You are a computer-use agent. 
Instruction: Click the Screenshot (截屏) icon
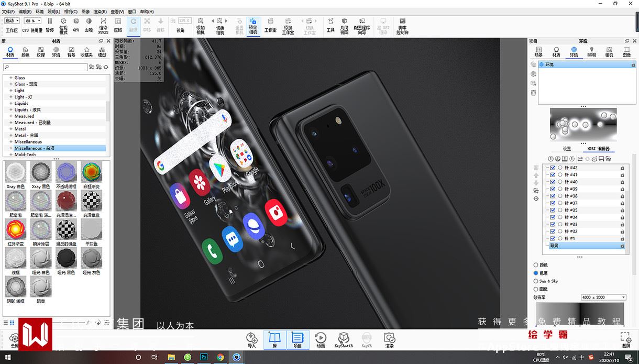coord(626,340)
